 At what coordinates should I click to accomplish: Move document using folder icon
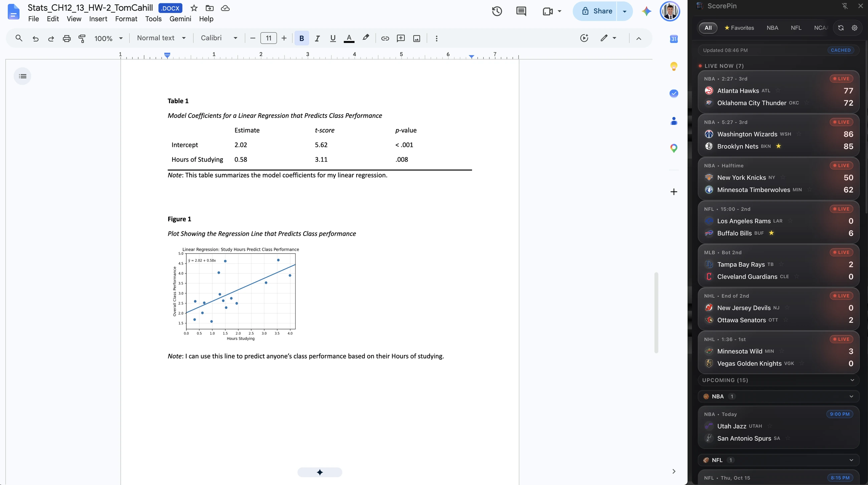point(210,8)
